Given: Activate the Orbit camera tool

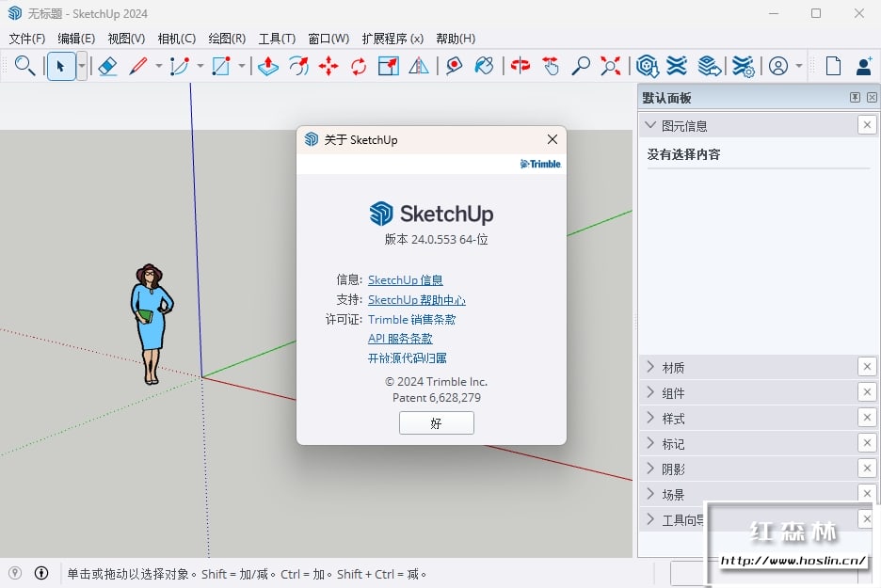Looking at the screenshot, I should pos(521,66).
